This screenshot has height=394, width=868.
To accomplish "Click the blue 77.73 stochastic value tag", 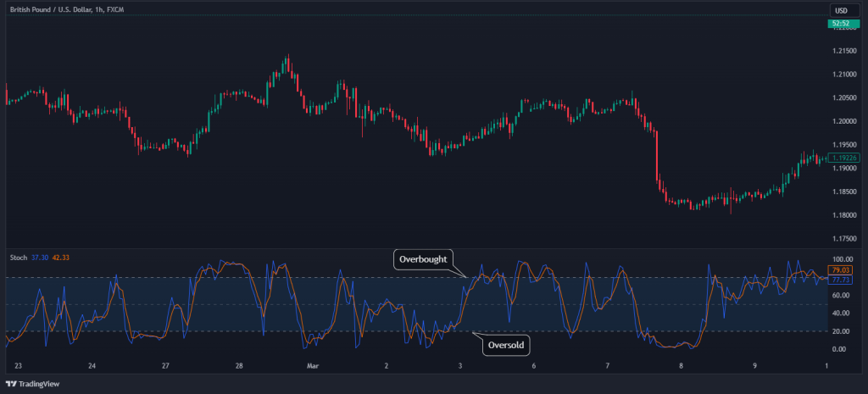I will point(843,279).
